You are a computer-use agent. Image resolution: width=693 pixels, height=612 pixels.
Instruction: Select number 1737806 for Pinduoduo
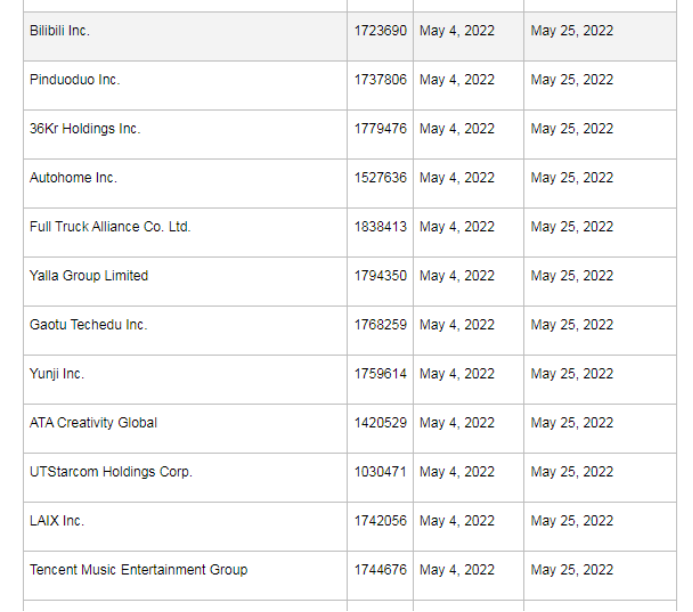tap(380, 80)
